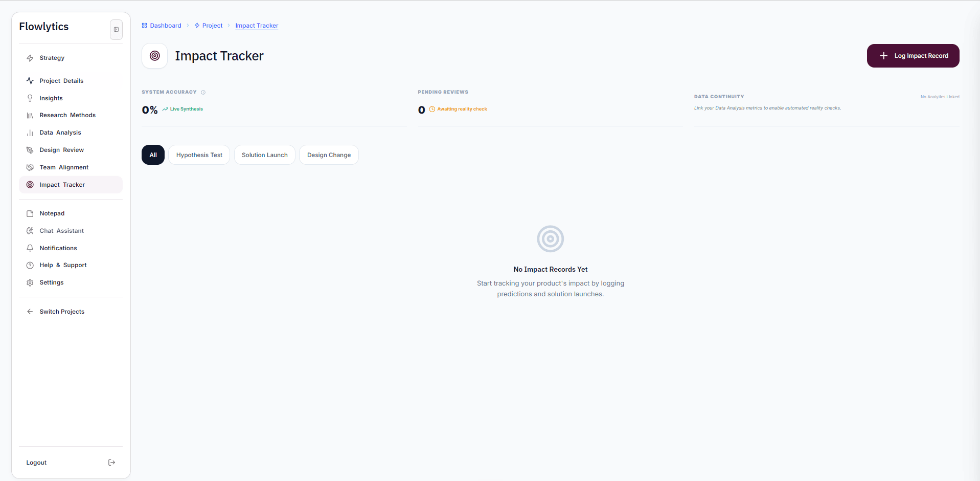This screenshot has height=481, width=980.
Task: Open the Strategy menu item
Action: tap(71, 58)
